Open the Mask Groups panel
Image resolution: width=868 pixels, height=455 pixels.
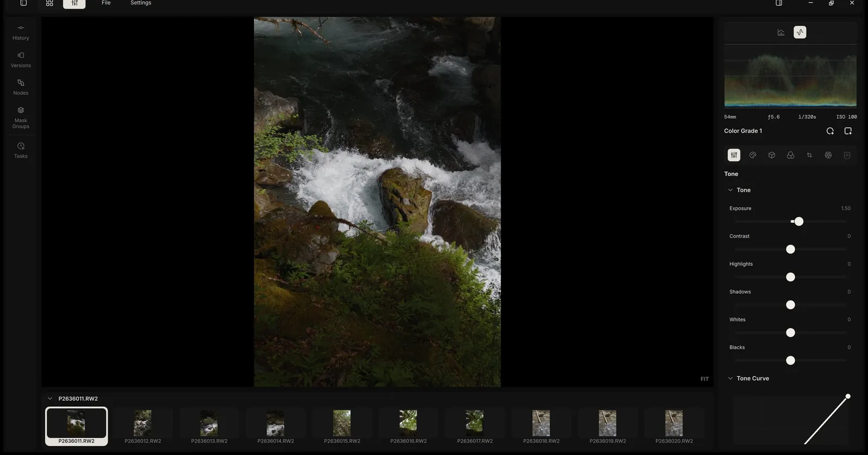[x=21, y=118]
